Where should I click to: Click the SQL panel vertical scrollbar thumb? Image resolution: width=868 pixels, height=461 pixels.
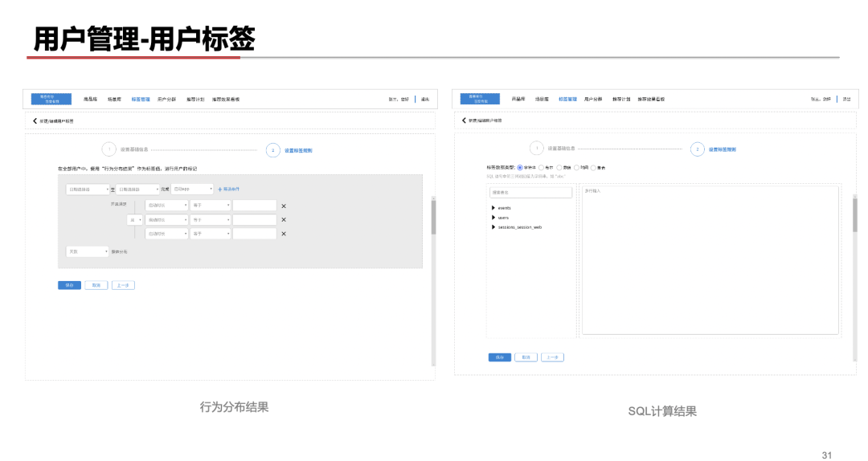(855, 214)
